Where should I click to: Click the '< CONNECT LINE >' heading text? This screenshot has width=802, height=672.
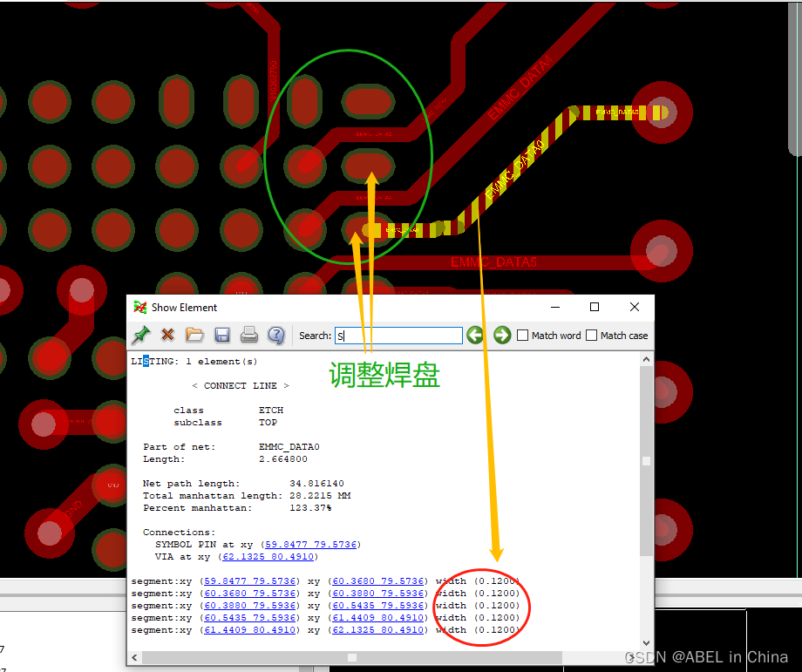click(241, 385)
